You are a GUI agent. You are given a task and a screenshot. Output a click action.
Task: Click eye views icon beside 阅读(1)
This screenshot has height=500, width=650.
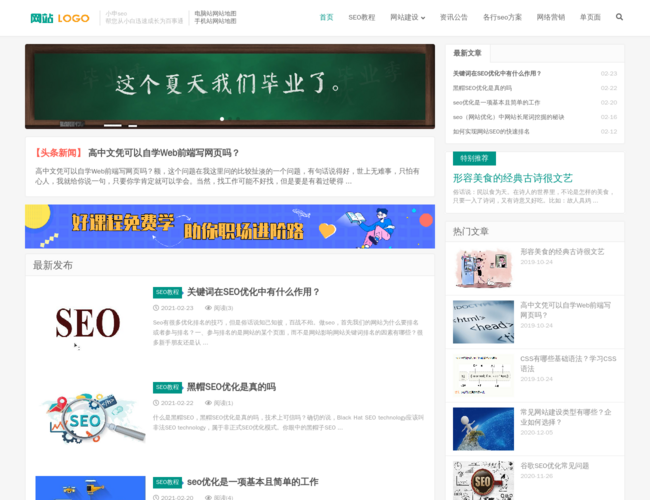[209, 403]
